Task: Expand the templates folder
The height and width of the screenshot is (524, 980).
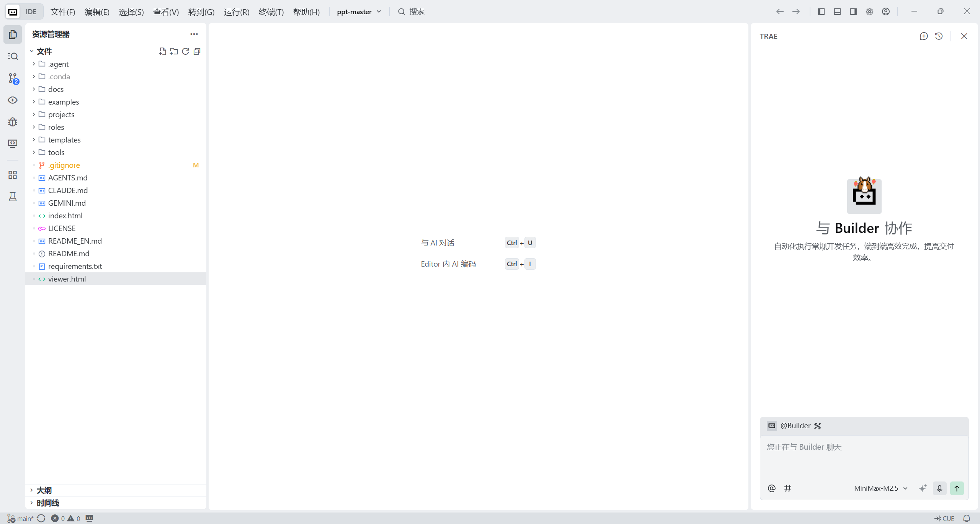Action: coord(64,140)
